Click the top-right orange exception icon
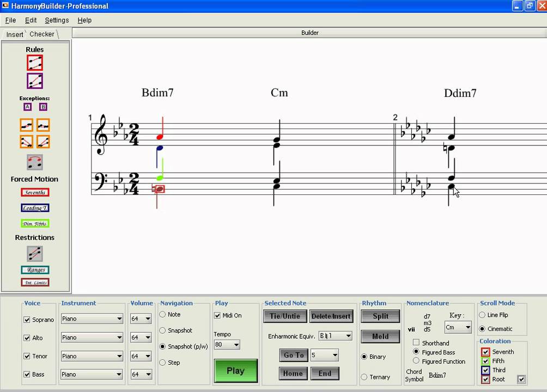The height and width of the screenshot is (392, 547). coord(43,125)
